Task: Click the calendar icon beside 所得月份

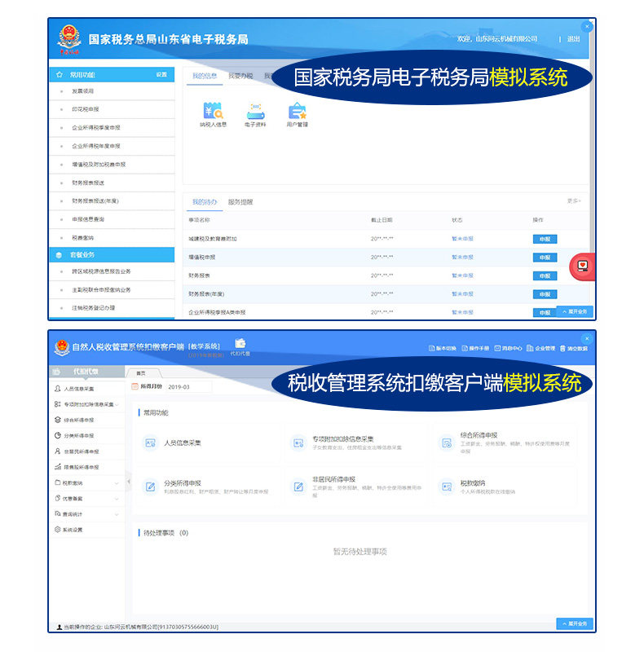Action: (135, 386)
